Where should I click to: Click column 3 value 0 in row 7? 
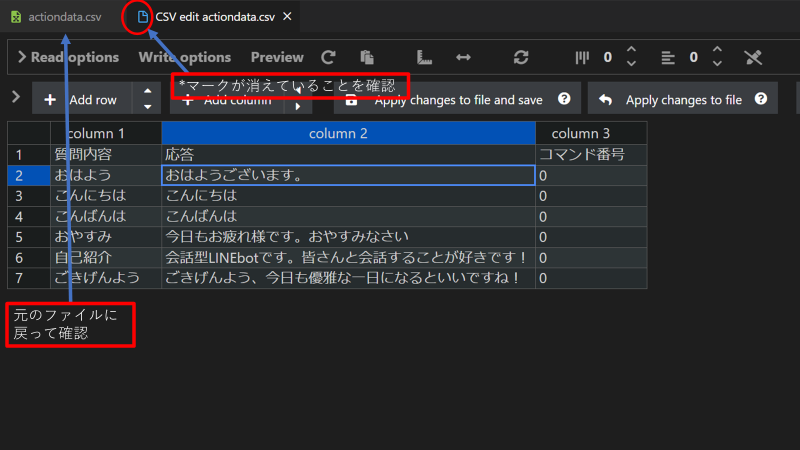pos(591,278)
